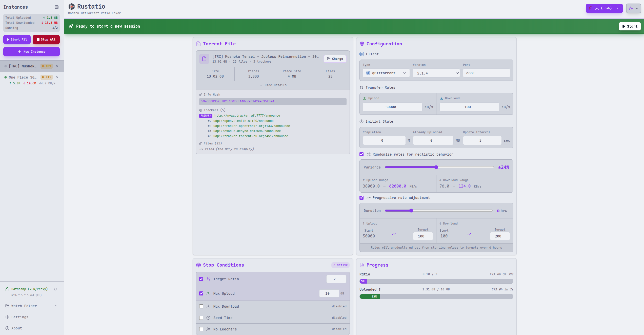This screenshot has width=644, height=335.
Task: Enable the No Leechers stop condition
Action: tap(201, 329)
